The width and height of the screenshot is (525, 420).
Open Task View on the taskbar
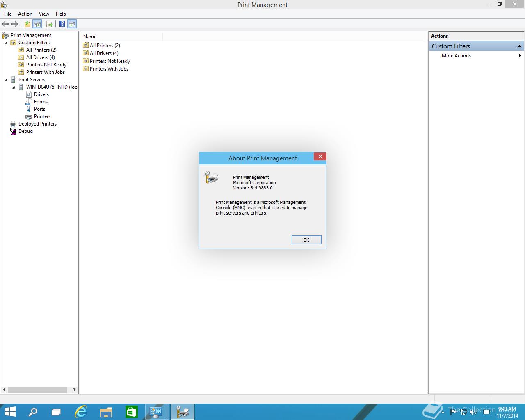tap(56, 412)
